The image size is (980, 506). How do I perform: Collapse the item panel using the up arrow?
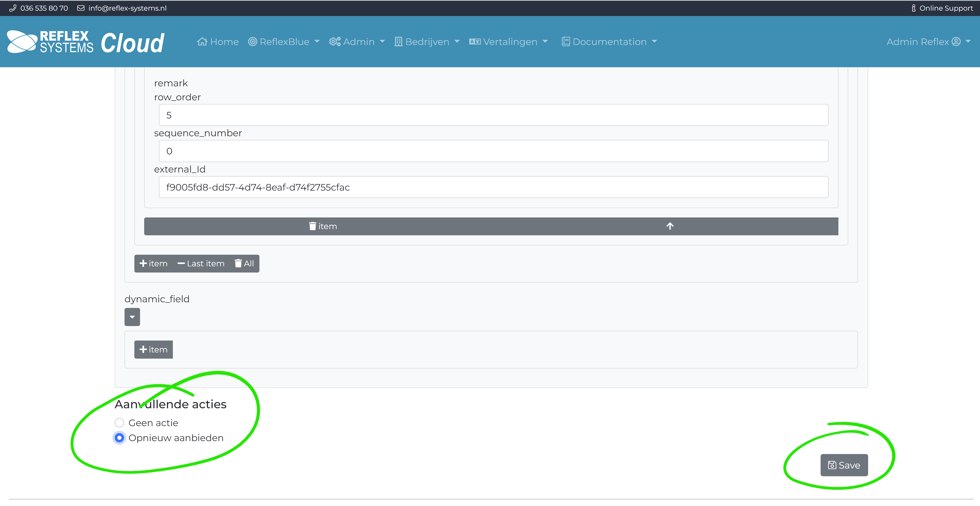[670, 226]
